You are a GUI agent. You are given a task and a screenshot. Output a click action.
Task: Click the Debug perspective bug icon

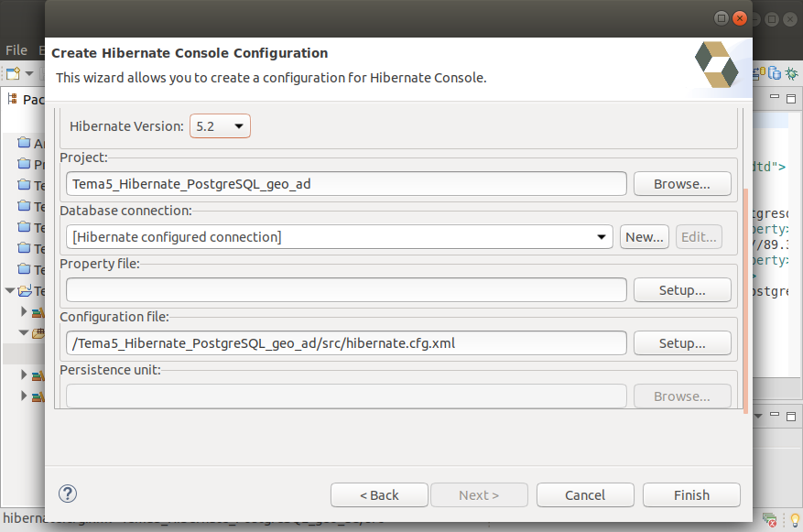click(792, 74)
